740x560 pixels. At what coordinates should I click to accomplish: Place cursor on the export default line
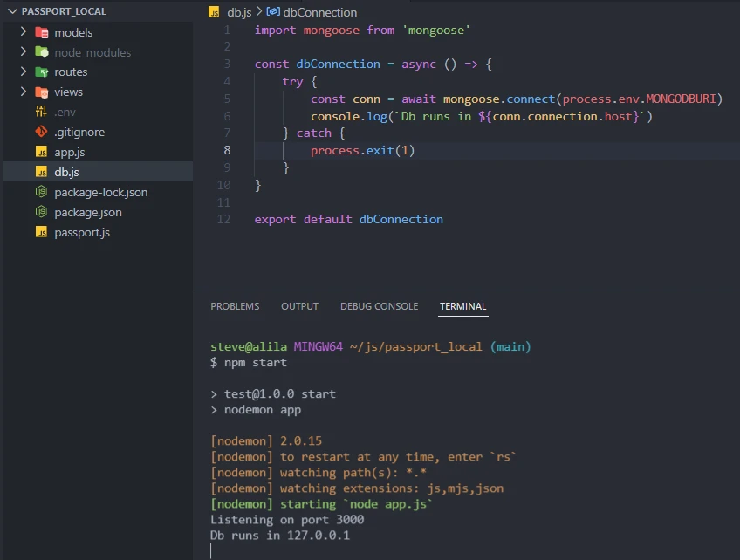(348, 219)
